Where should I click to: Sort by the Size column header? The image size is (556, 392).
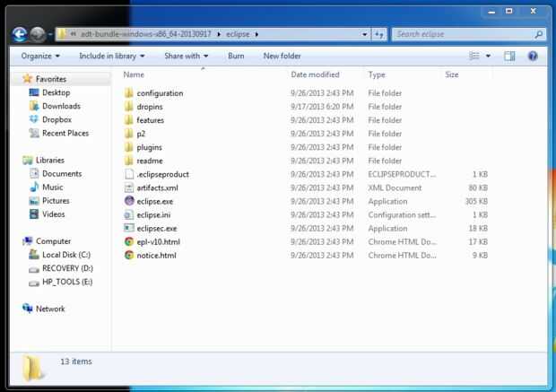[x=452, y=74]
